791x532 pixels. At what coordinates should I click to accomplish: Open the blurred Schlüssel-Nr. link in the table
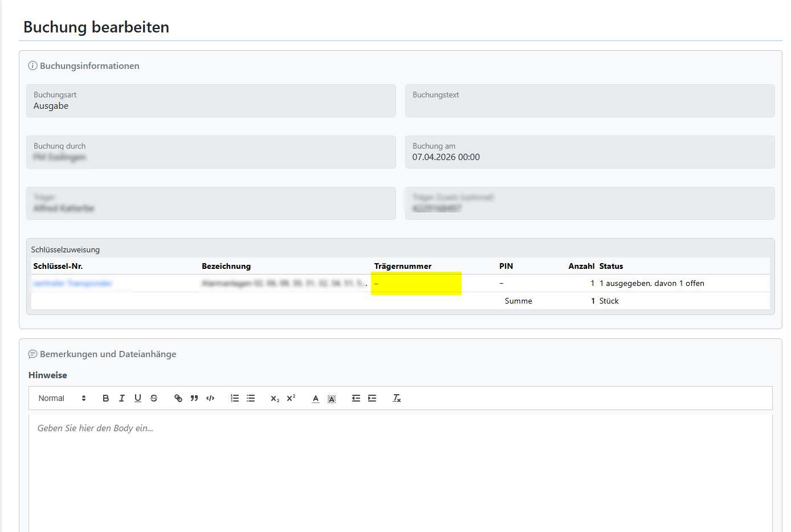click(x=72, y=283)
